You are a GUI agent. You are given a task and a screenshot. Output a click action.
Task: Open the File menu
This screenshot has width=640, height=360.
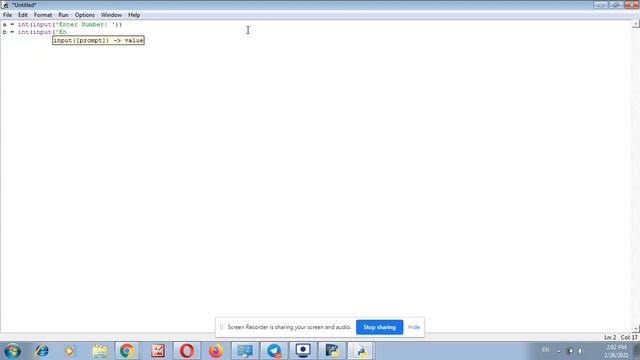coord(7,15)
